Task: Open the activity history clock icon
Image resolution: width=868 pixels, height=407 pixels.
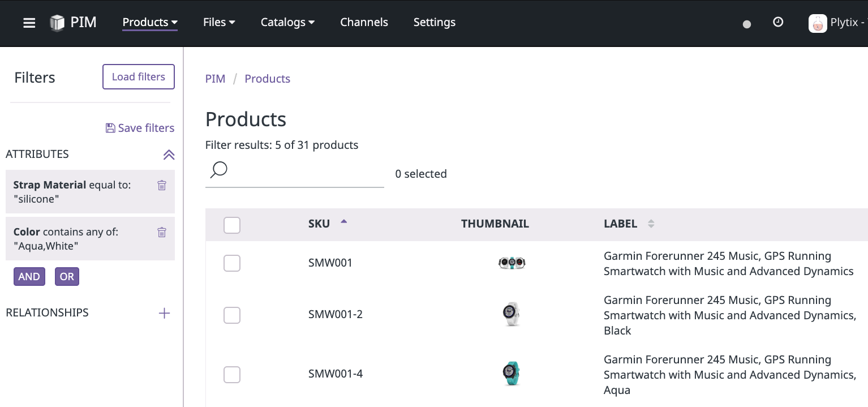Action: coord(778,22)
